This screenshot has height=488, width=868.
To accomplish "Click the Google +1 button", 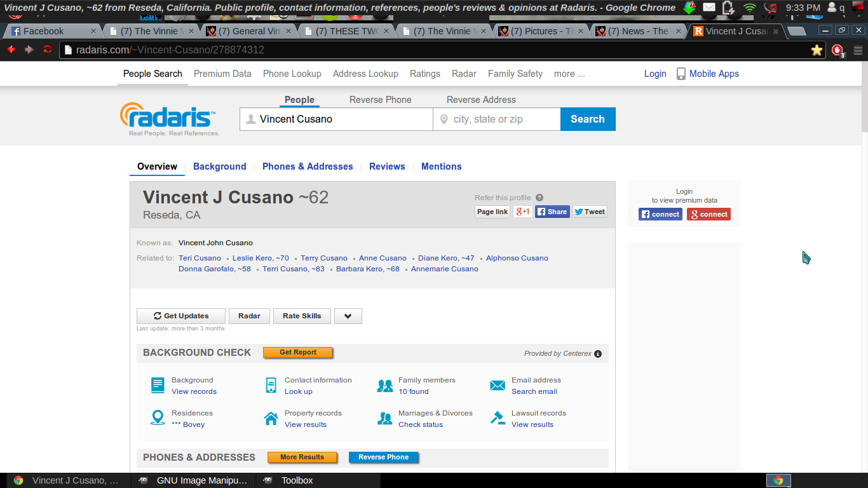I will coord(523,212).
